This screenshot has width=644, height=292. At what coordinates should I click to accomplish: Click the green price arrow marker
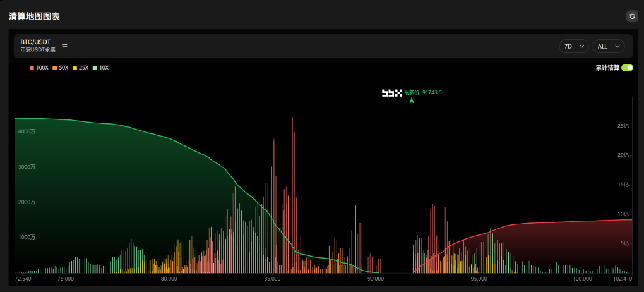[x=412, y=101]
